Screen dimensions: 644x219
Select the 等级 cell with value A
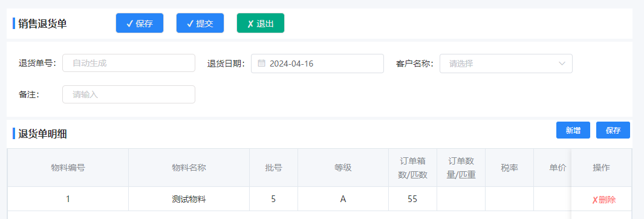click(x=343, y=199)
